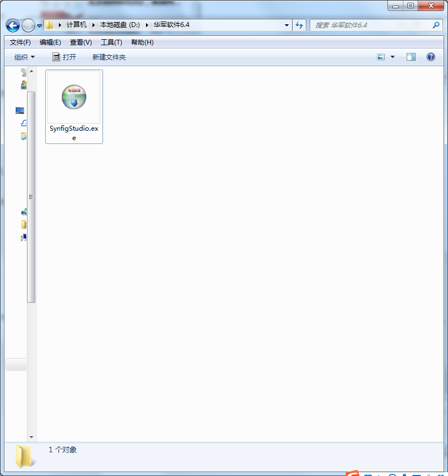Expand the 组织 dropdown
The width and height of the screenshot is (448, 476).
(x=24, y=57)
